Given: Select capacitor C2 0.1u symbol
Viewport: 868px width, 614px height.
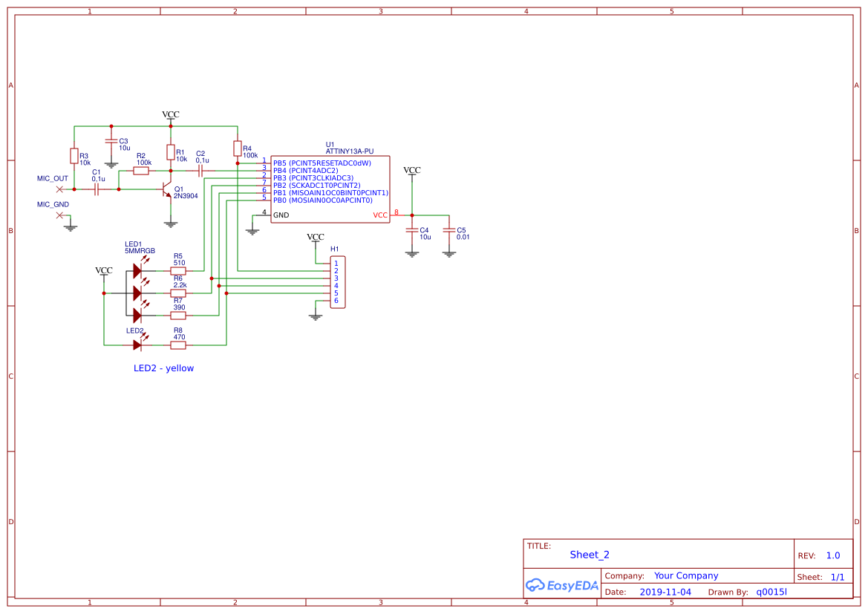Looking at the screenshot, I should pyautogui.click(x=200, y=171).
